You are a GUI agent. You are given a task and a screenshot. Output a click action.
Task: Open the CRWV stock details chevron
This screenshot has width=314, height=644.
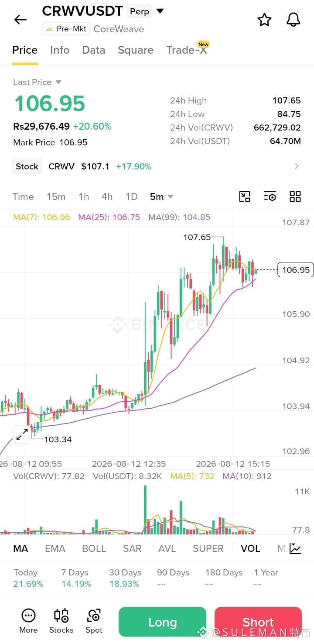[297, 166]
